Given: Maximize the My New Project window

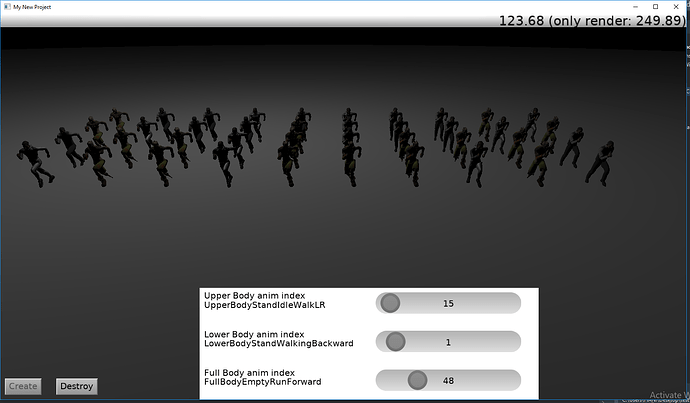Looking at the screenshot, I should pyautogui.click(x=655, y=6).
